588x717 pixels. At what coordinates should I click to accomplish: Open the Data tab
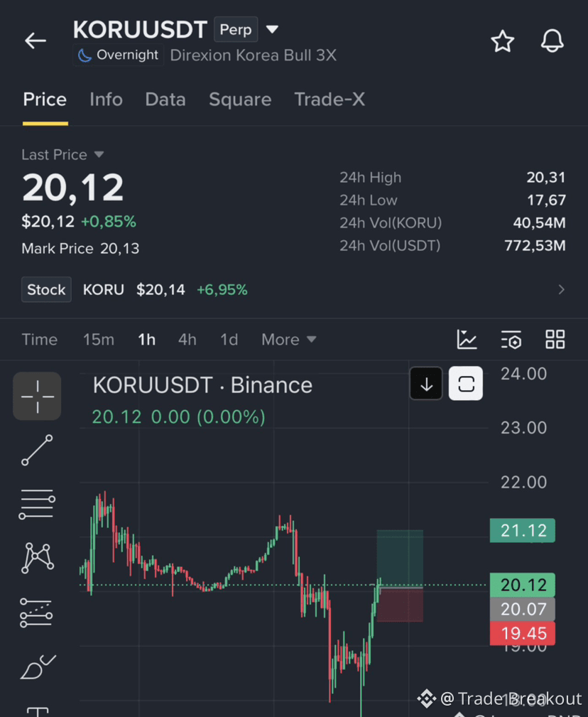[x=165, y=99]
